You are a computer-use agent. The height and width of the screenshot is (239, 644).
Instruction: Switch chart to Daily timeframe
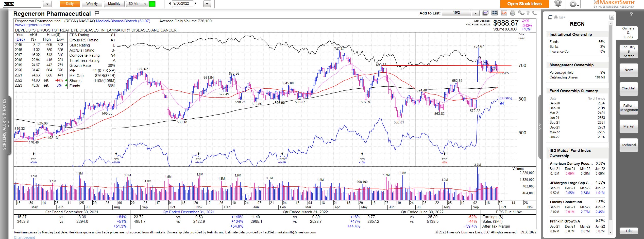70,4
